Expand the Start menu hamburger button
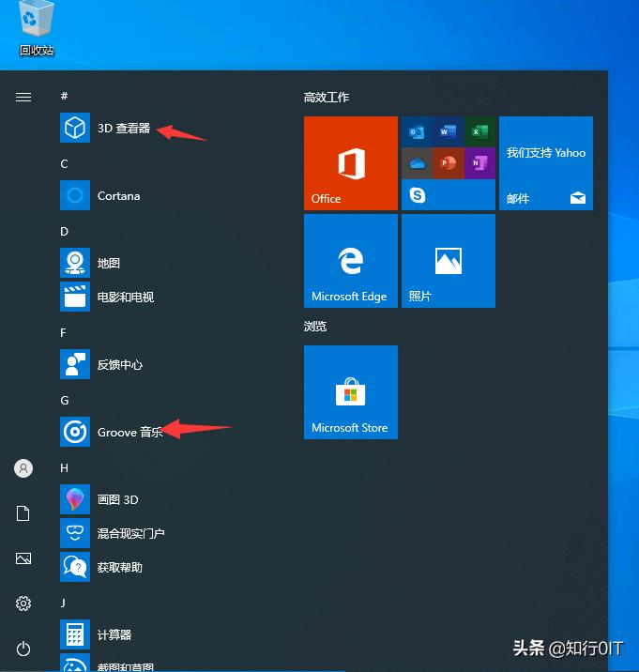Image resolution: width=639 pixels, height=672 pixels. pyautogui.click(x=23, y=98)
